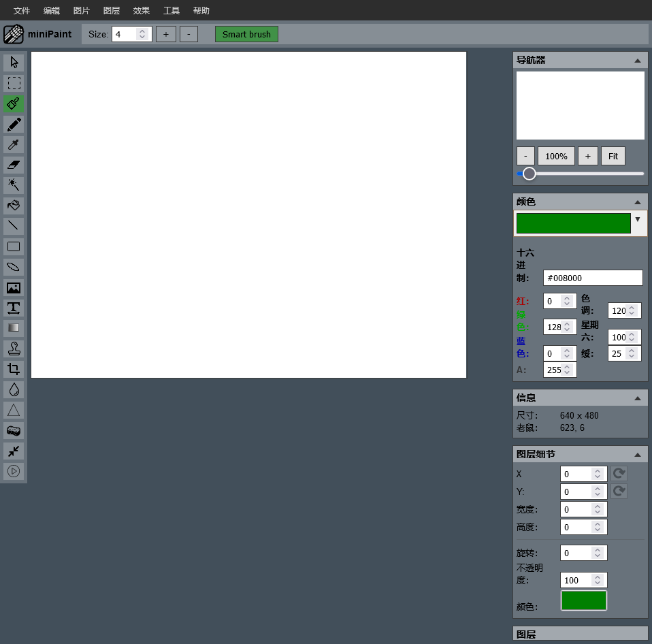Decrease brush size with minus button

[189, 34]
